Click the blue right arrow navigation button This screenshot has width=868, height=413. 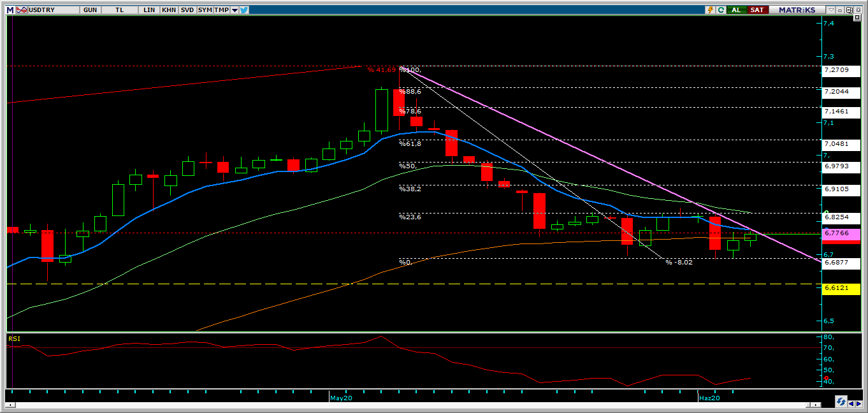point(859,403)
